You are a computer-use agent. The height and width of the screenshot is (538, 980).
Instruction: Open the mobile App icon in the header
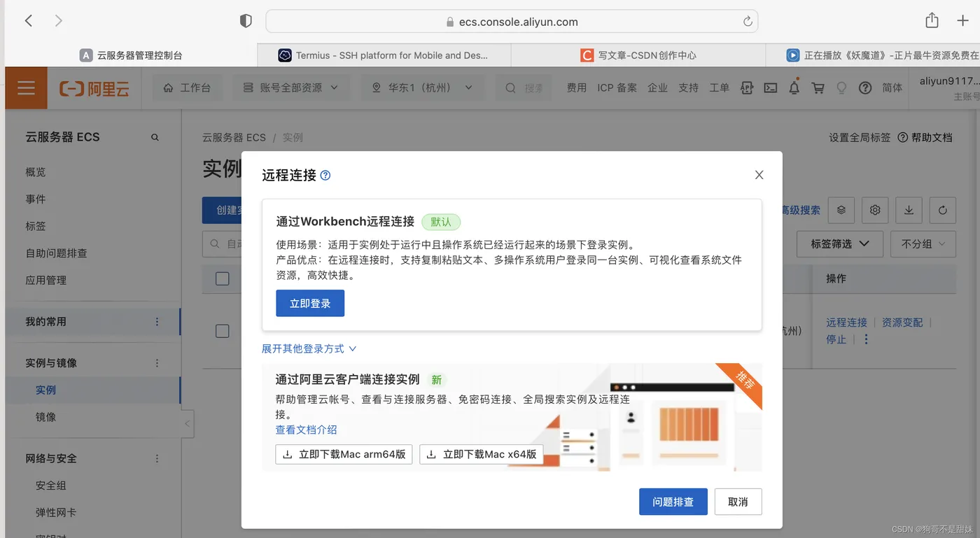pyautogui.click(x=747, y=87)
